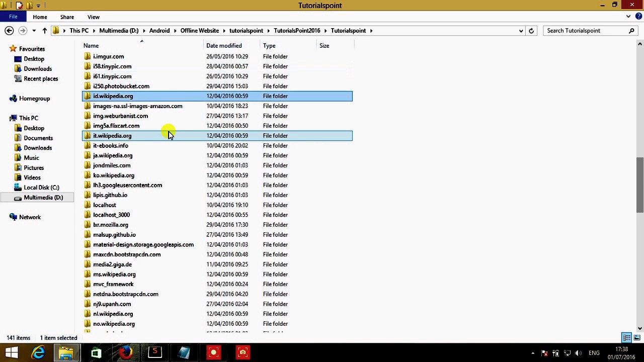Click TutorialsPoint2016 breadcrumb segment
The image size is (644, 362).
point(297,31)
